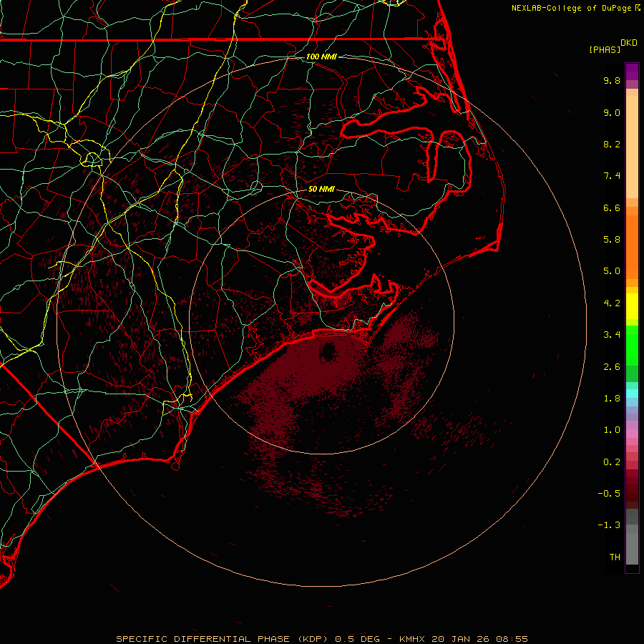This screenshot has height=644, width=644.
Task: Click the bright green segment of the color bar
Action: pyautogui.click(x=632, y=346)
